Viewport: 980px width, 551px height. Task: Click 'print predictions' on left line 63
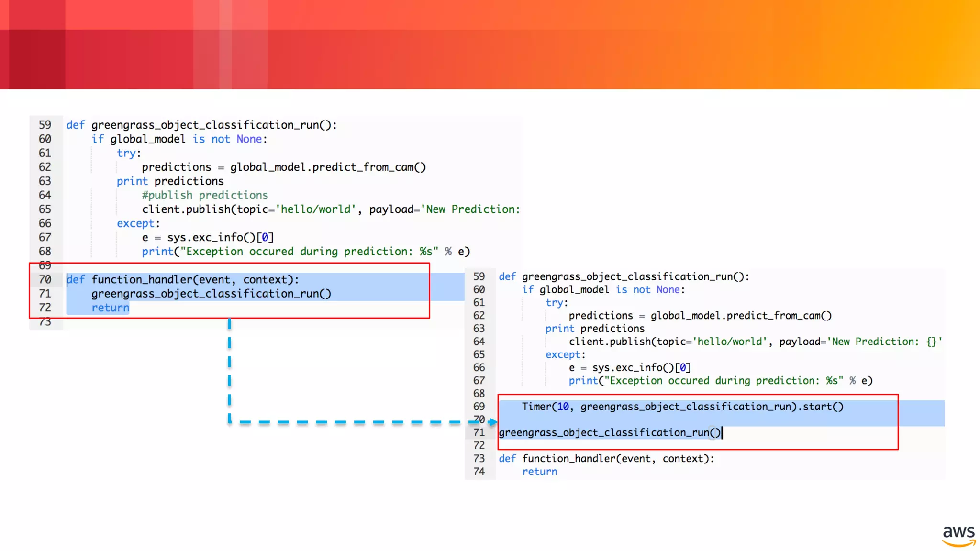[170, 181]
